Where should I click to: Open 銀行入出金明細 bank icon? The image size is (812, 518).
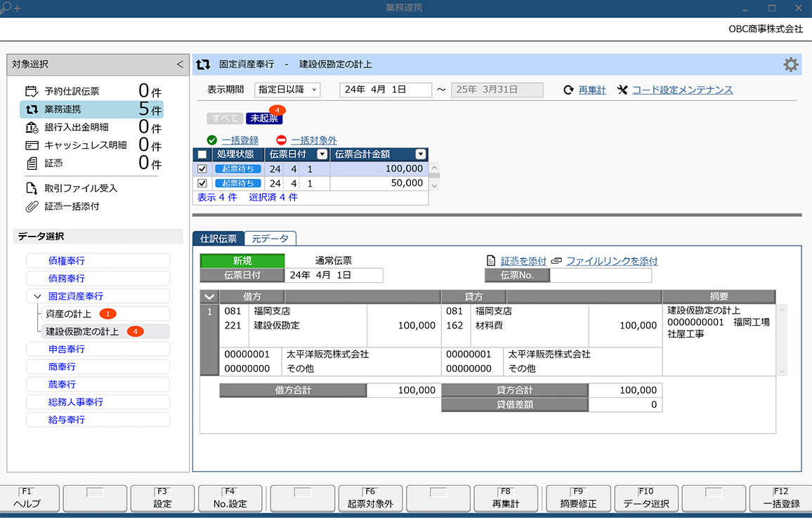tap(32, 128)
